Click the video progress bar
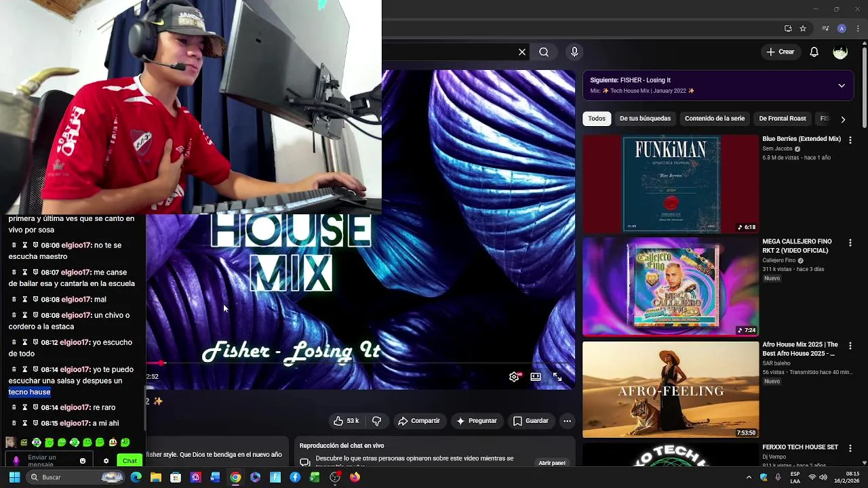This screenshot has width=868, height=488. tap(361, 363)
